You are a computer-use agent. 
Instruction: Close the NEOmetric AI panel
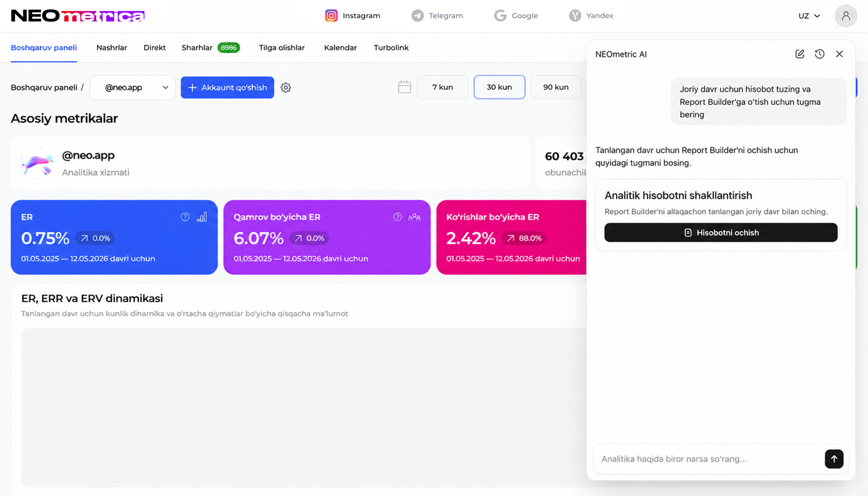[x=839, y=54]
